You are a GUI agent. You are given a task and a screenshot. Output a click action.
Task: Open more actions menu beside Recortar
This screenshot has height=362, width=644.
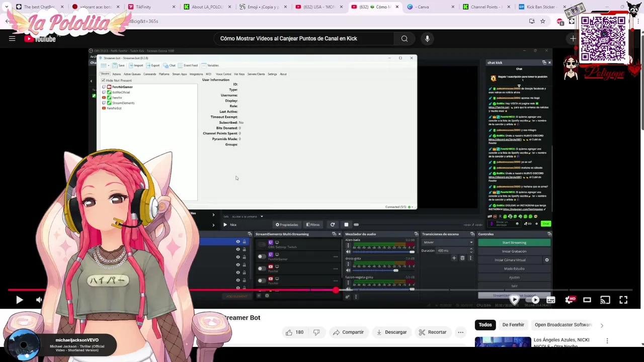pos(460,332)
